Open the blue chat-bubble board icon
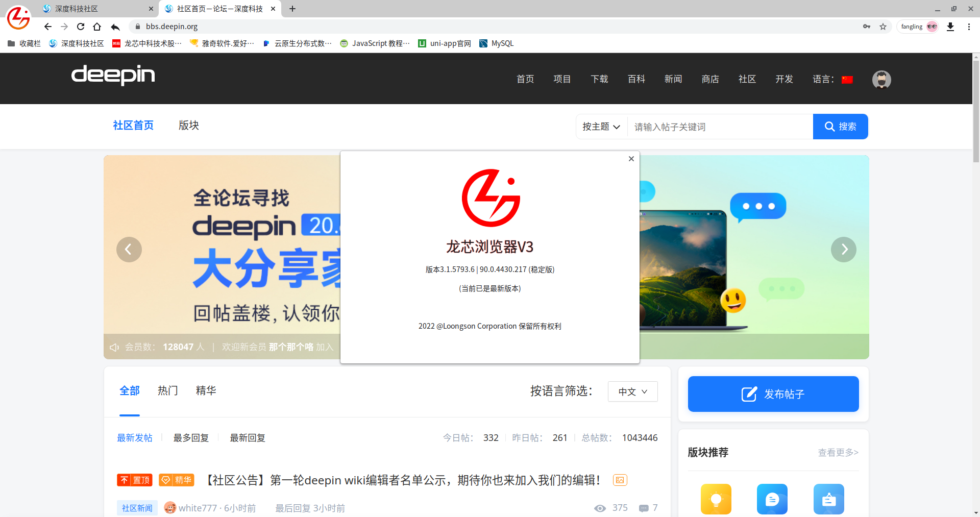Image resolution: width=980 pixels, height=517 pixels. coord(772,499)
